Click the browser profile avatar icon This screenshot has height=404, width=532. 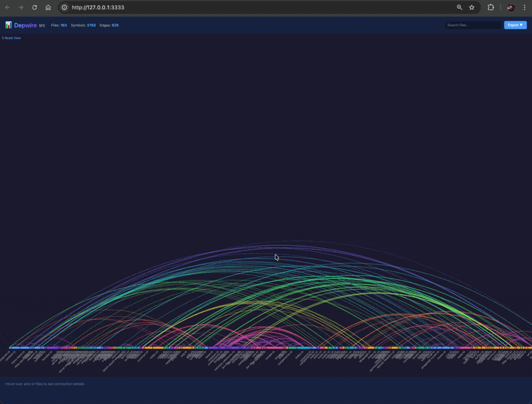509,8
